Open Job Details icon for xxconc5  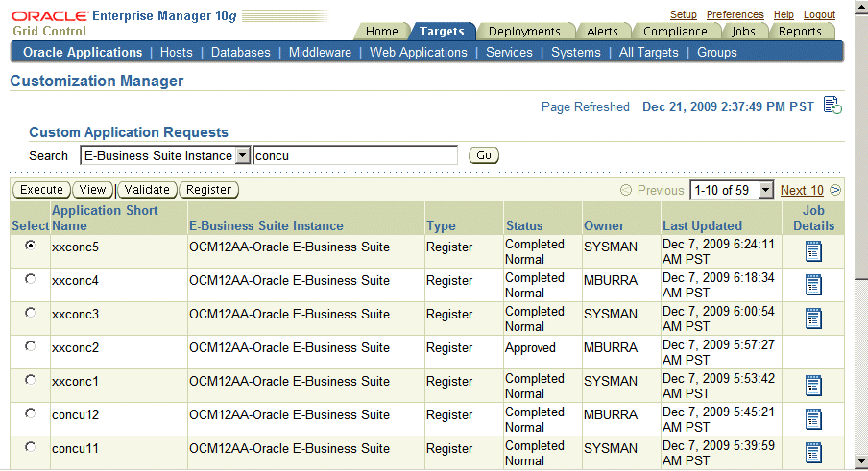click(x=813, y=251)
